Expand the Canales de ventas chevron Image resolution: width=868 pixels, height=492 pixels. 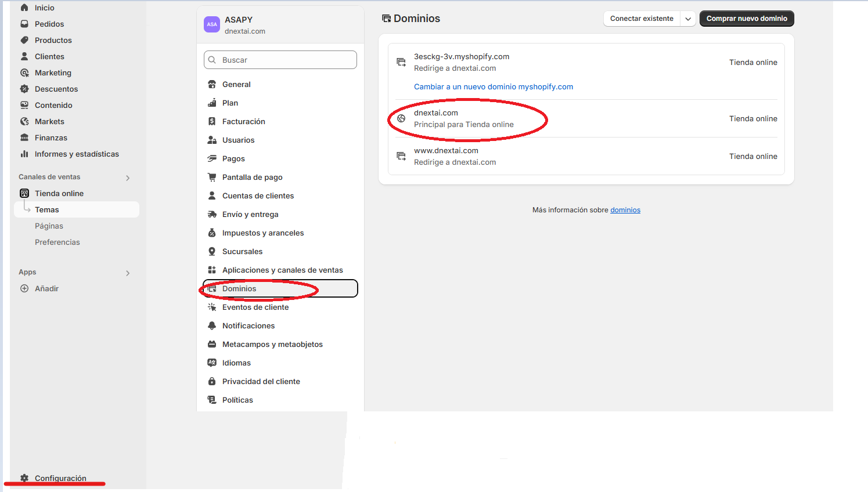(128, 178)
